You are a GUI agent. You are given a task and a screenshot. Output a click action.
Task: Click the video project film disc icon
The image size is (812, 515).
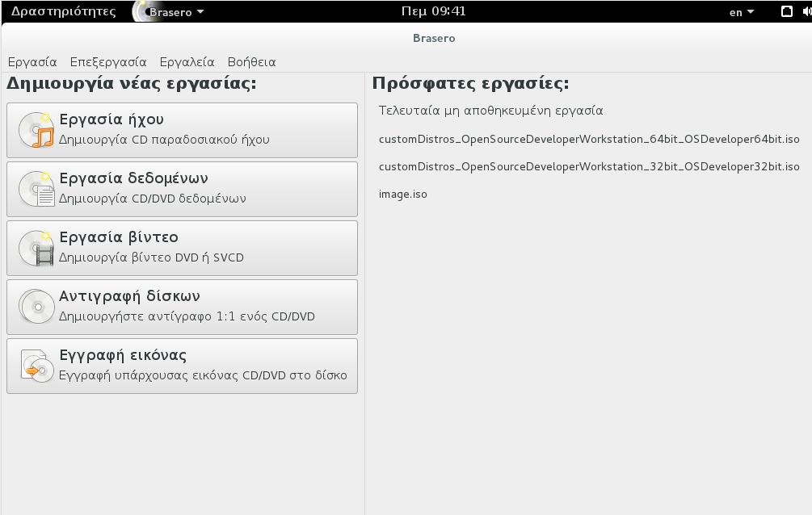pyautogui.click(x=36, y=248)
